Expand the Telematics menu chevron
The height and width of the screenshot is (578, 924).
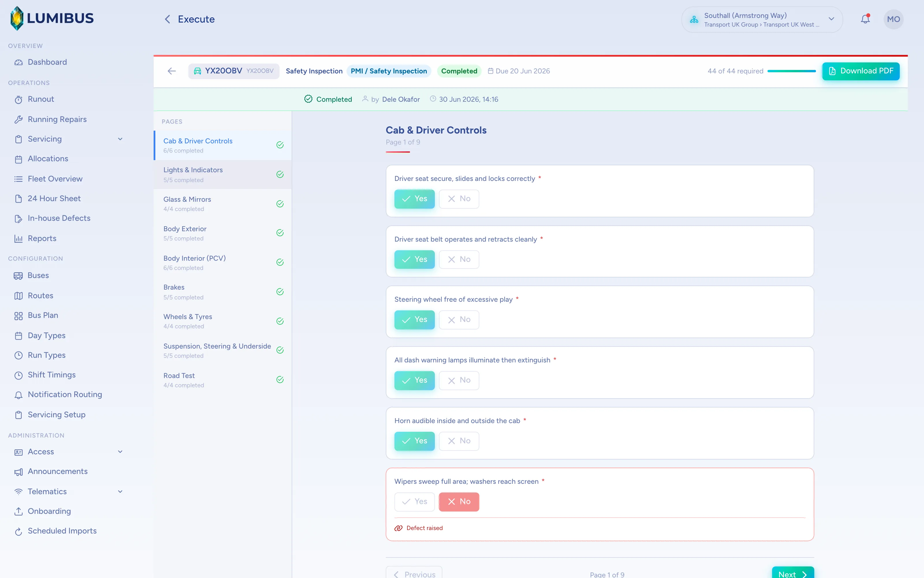120,492
